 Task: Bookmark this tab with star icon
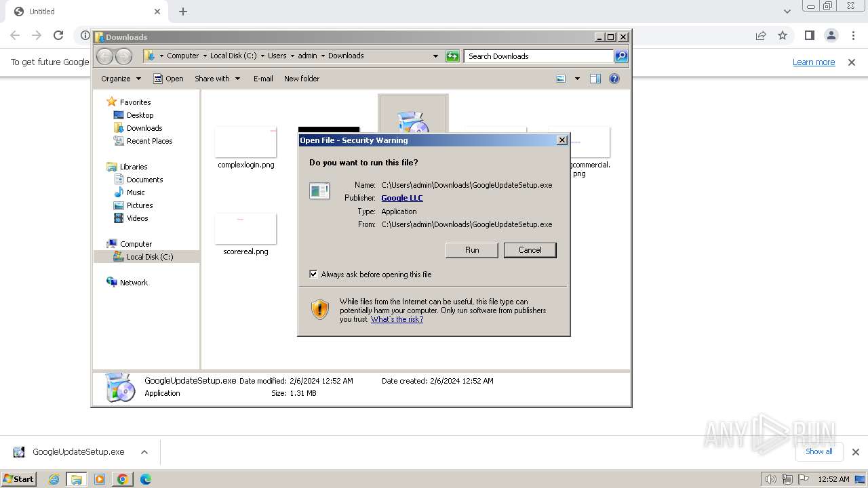[x=783, y=35]
